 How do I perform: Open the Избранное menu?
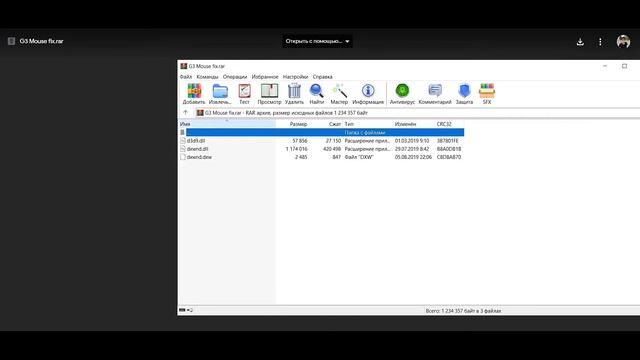265,77
